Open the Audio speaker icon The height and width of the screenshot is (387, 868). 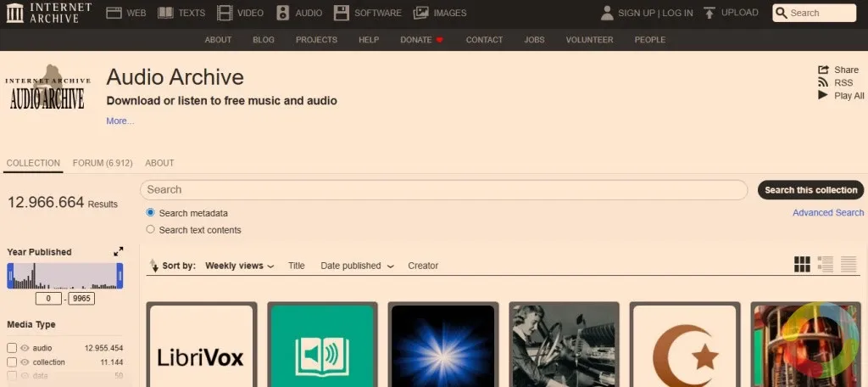point(283,13)
